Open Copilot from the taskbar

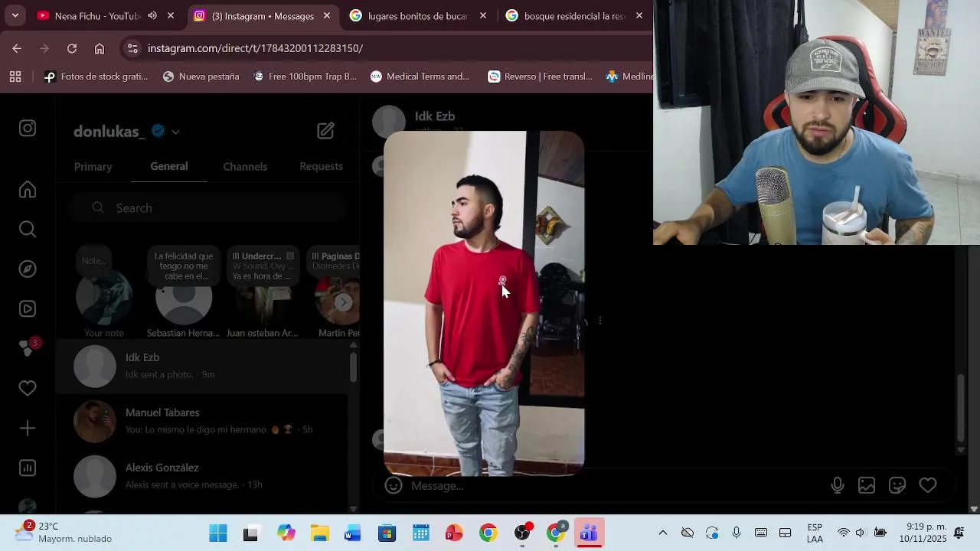[286, 533]
